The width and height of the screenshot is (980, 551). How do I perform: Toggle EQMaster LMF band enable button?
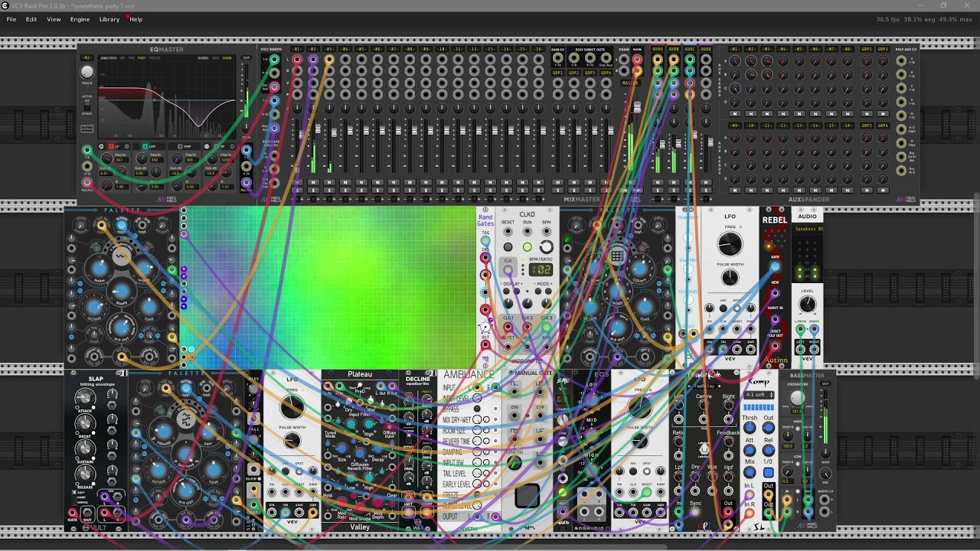click(x=145, y=146)
